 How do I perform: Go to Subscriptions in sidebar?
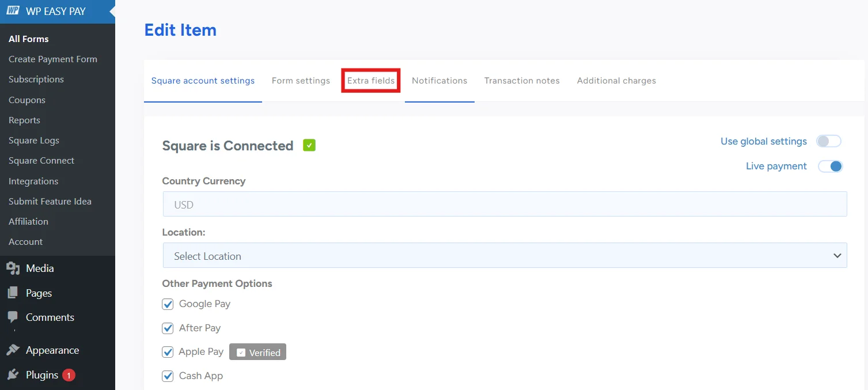(36, 79)
